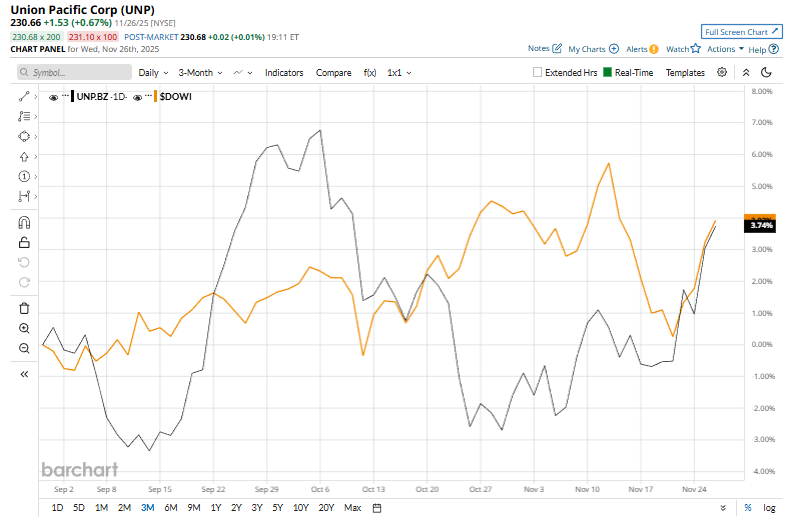Open chart settings gear

(x=722, y=72)
